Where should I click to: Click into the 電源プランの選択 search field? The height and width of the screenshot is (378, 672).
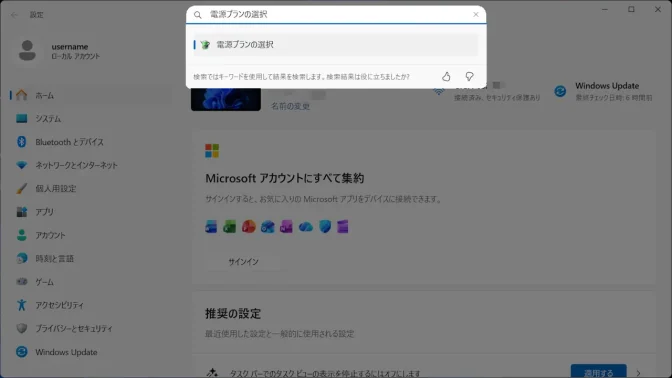click(x=336, y=15)
